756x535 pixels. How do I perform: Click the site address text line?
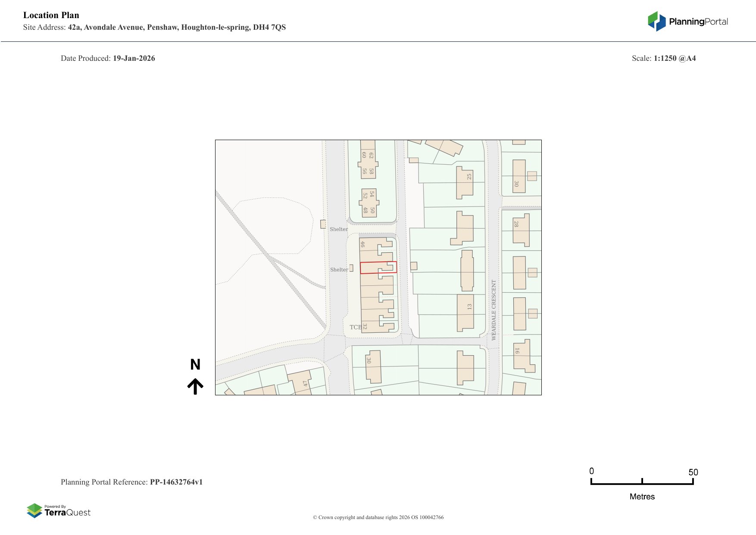coord(154,27)
